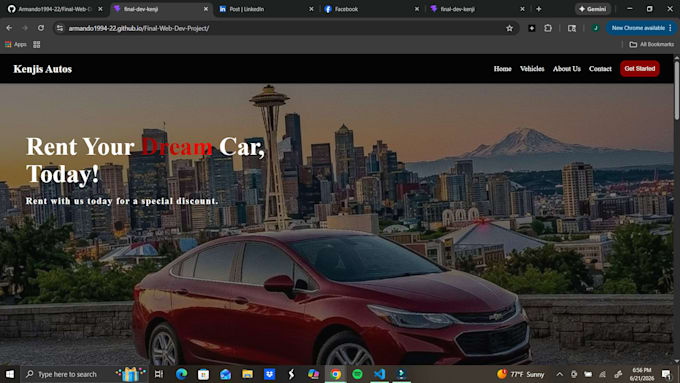Open the Chrome profile avatar
The height and width of the screenshot is (383, 680).
(595, 28)
